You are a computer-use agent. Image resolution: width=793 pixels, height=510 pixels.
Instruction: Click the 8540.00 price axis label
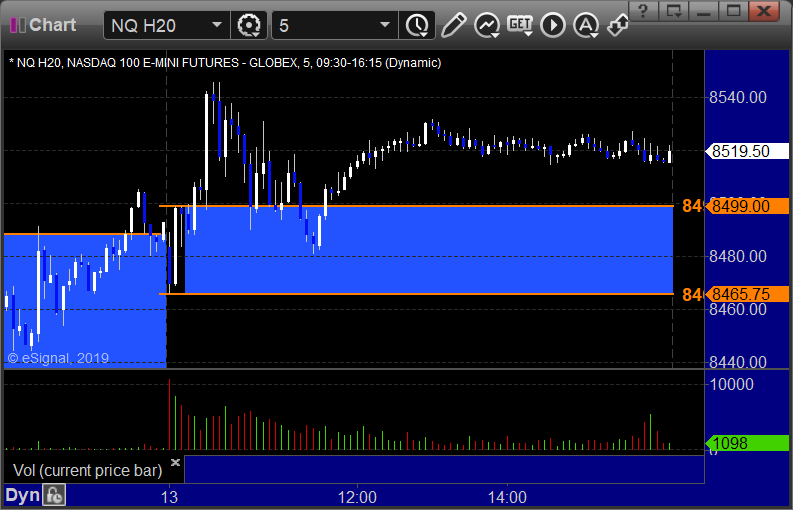coord(738,97)
